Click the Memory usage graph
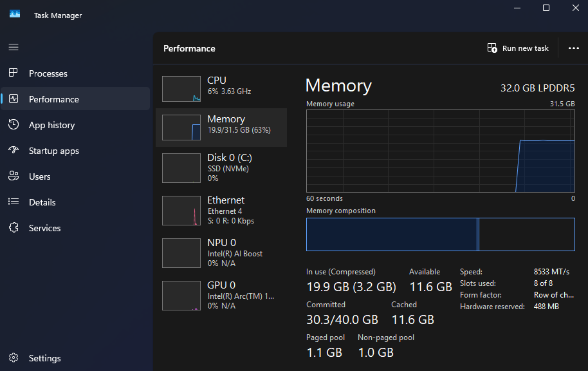Viewport: 588px width, 371px height. click(x=440, y=151)
